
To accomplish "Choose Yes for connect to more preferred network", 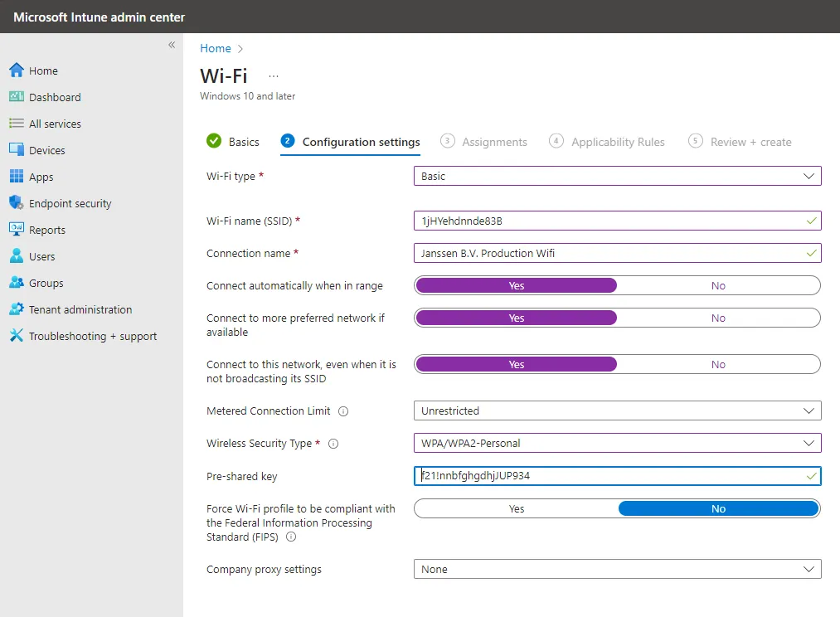I will tap(517, 318).
